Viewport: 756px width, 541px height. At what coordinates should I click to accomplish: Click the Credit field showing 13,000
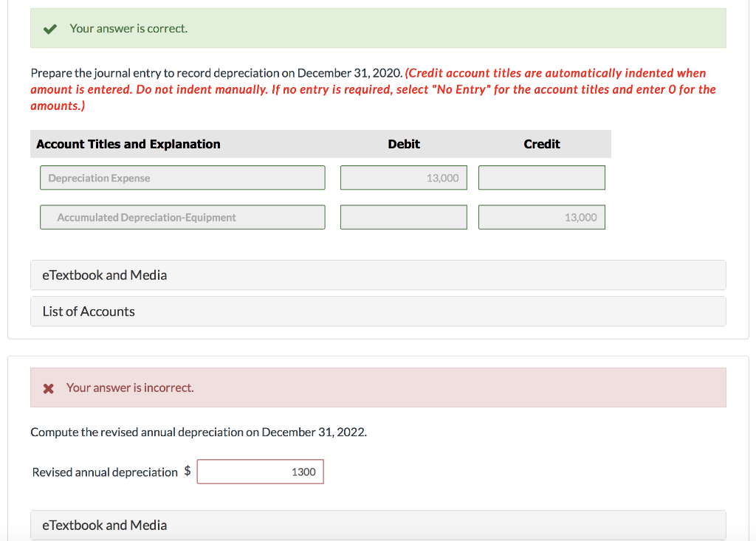click(541, 216)
